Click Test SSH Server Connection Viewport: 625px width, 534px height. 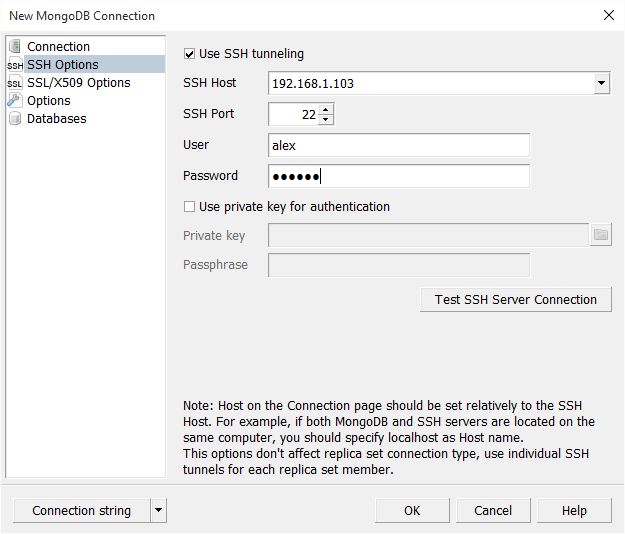click(x=516, y=299)
